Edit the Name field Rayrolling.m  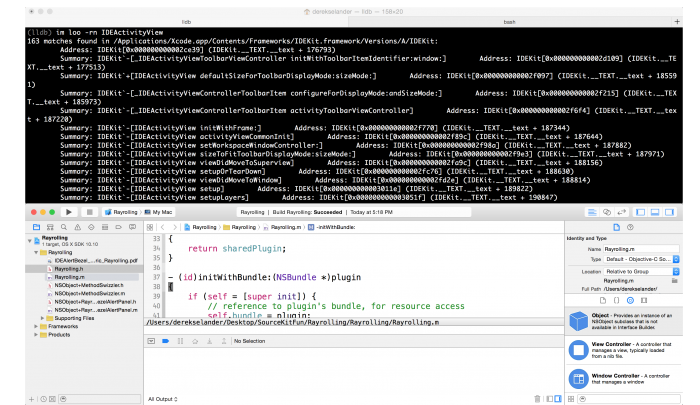[641, 249]
